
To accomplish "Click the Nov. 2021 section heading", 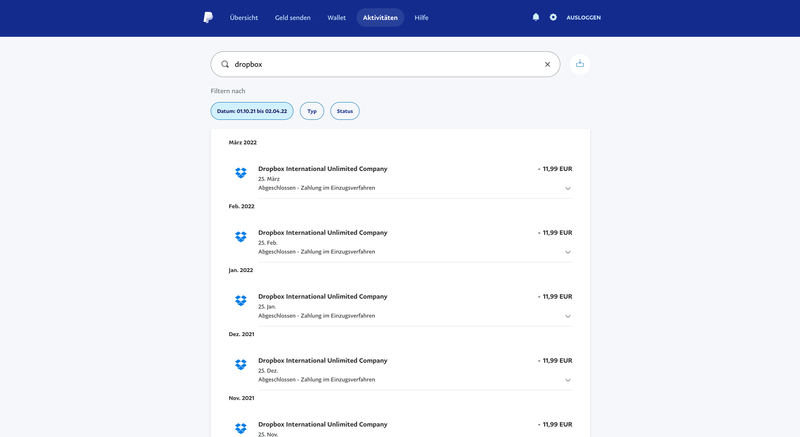I will 241,398.
